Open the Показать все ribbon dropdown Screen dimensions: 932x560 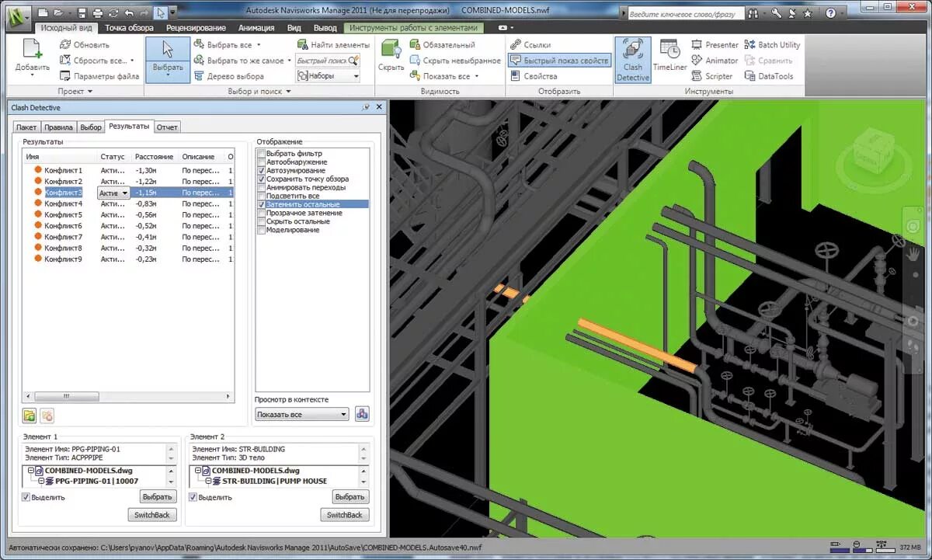coord(477,76)
